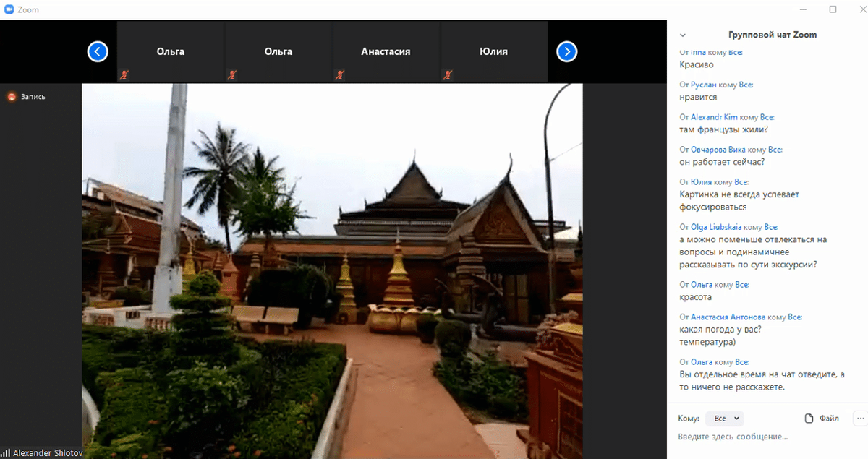Click the signal strength icon near Alexander Shlotov
The image size is (868, 459).
pos(6,453)
